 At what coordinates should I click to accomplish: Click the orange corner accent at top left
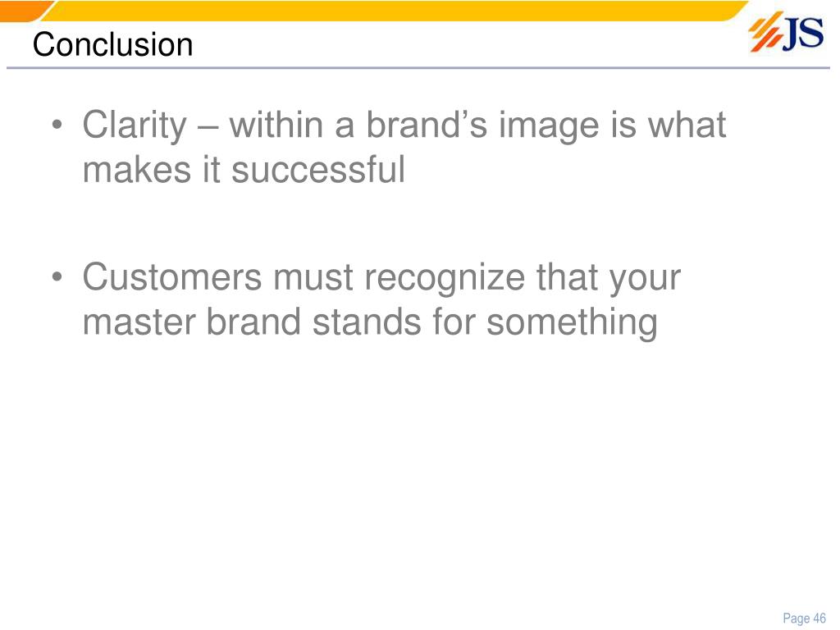(24, 10)
